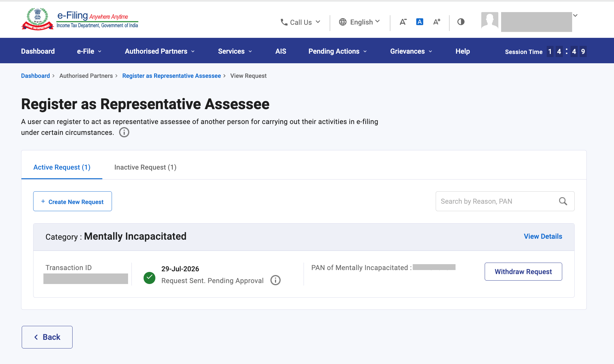Click the globe language icon
Screen dimensions: 614x364
[x=343, y=22]
